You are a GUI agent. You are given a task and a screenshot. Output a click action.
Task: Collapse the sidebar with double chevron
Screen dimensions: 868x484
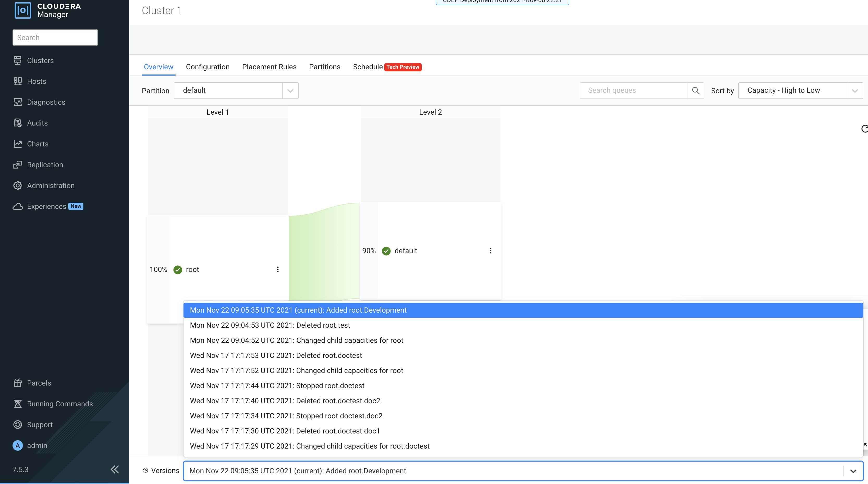pos(115,469)
